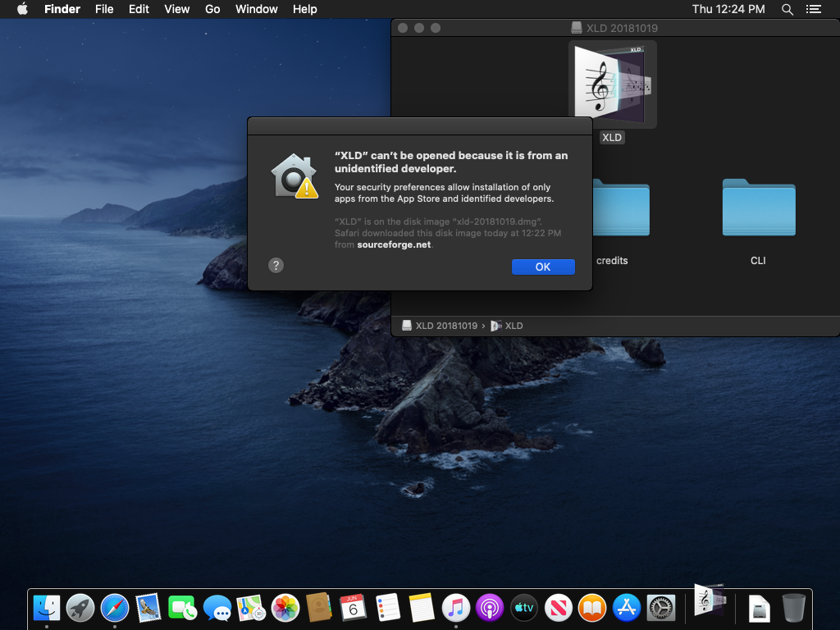
Task: Open Launchpad from the dock
Action: tap(80, 608)
